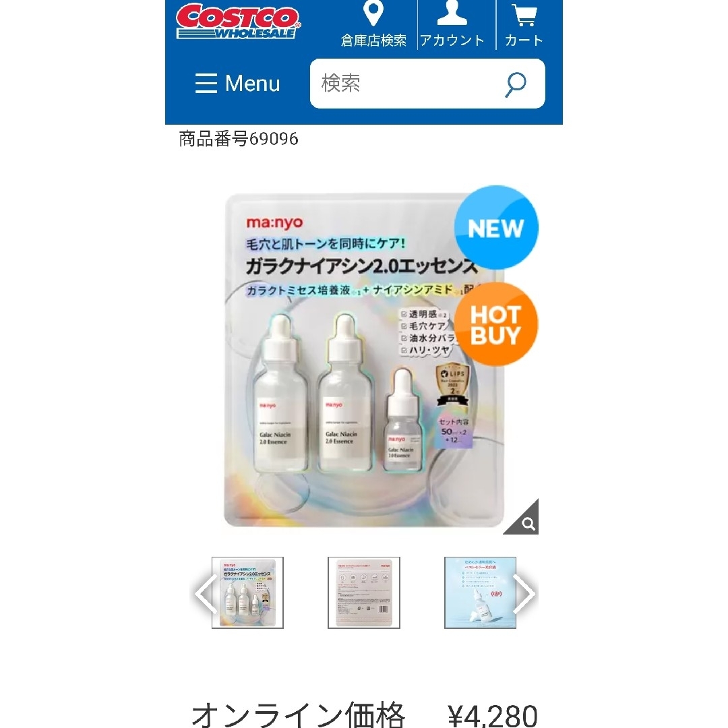
Task: Click the HOT BUY badge
Action: point(495,324)
